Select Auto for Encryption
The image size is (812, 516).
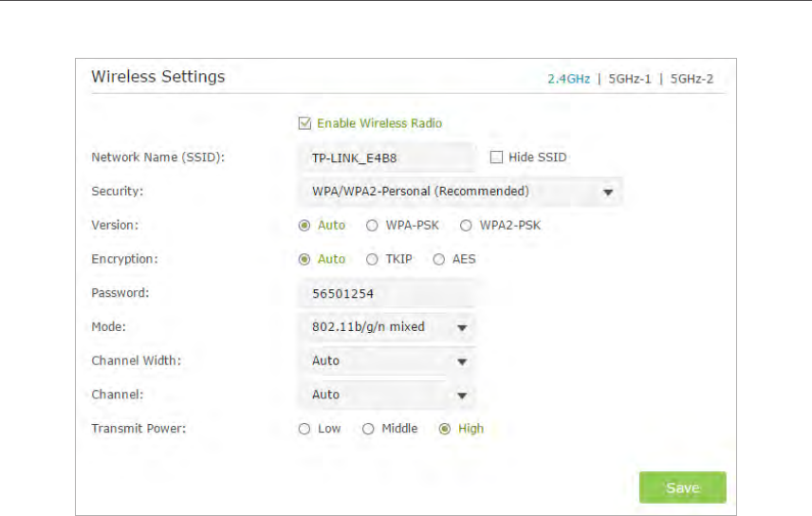[x=304, y=259]
